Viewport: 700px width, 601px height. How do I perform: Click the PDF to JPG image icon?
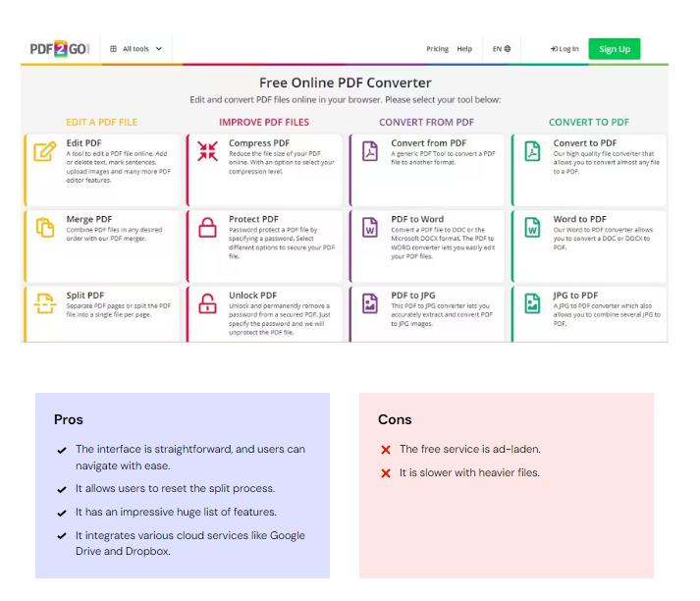point(370,303)
